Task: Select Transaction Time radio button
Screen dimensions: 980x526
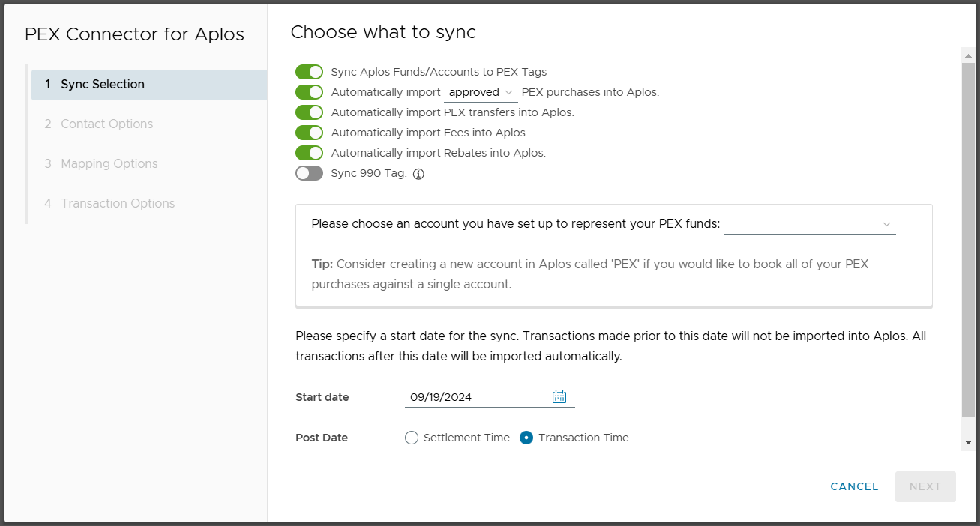Action: coord(526,438)
